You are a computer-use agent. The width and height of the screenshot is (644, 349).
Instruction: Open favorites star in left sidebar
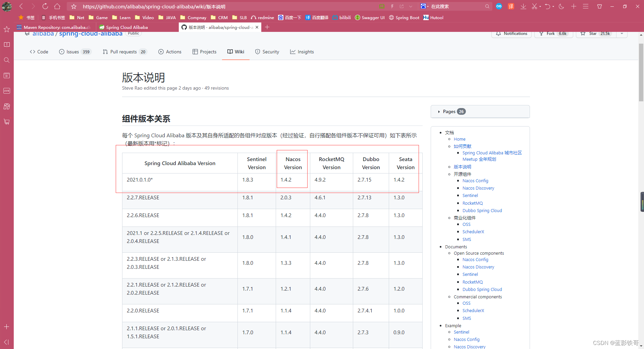(7, 30)
